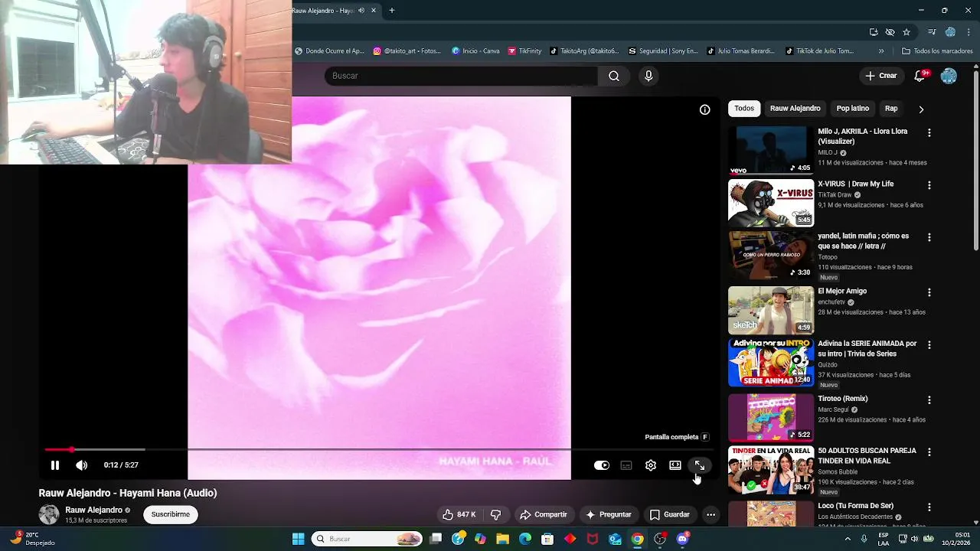980x551 pixels.
Task: Open the Rauw Alejandro channel avatar
Action: (49, 514)
